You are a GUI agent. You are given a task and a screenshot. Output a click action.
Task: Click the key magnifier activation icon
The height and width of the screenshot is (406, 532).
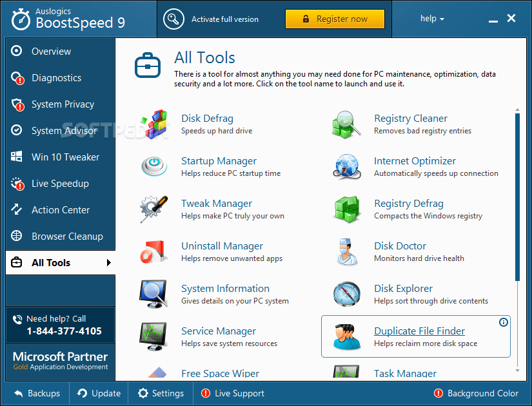173,19
